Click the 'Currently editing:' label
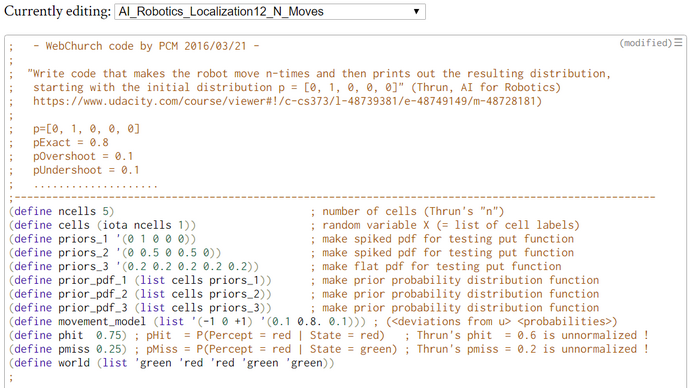The image size is (690, 388). pyautogui.click(x=57, y=11)
